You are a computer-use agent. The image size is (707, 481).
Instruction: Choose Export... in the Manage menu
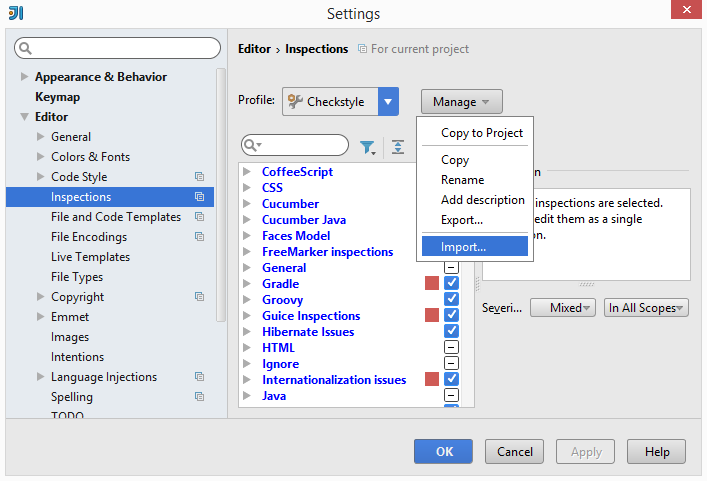click(x=475, y=220)
